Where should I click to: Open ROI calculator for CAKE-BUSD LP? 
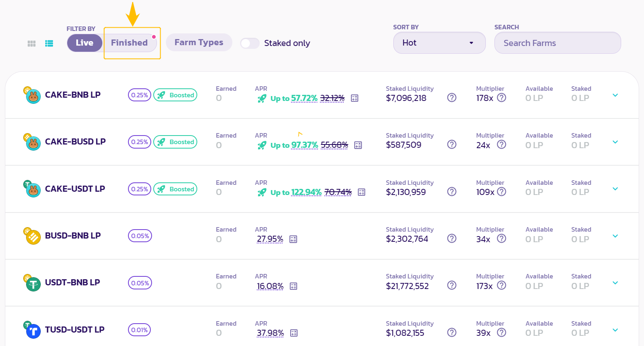pos(358,145)
